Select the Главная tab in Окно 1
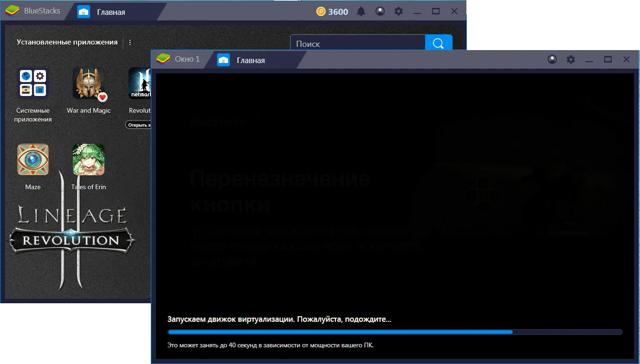This screenshot has width=640, height=364. click(250, 60)
